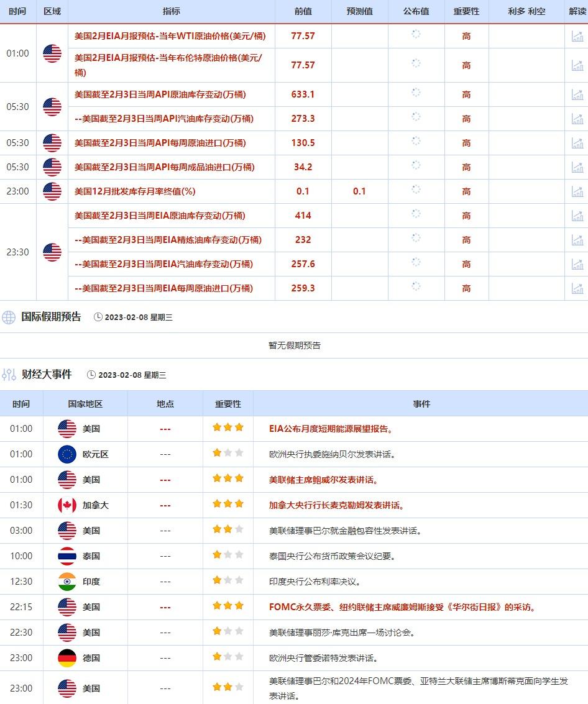Open the chart icon for the WTI crude price row
588x704 pixels.
click(577, 36)
